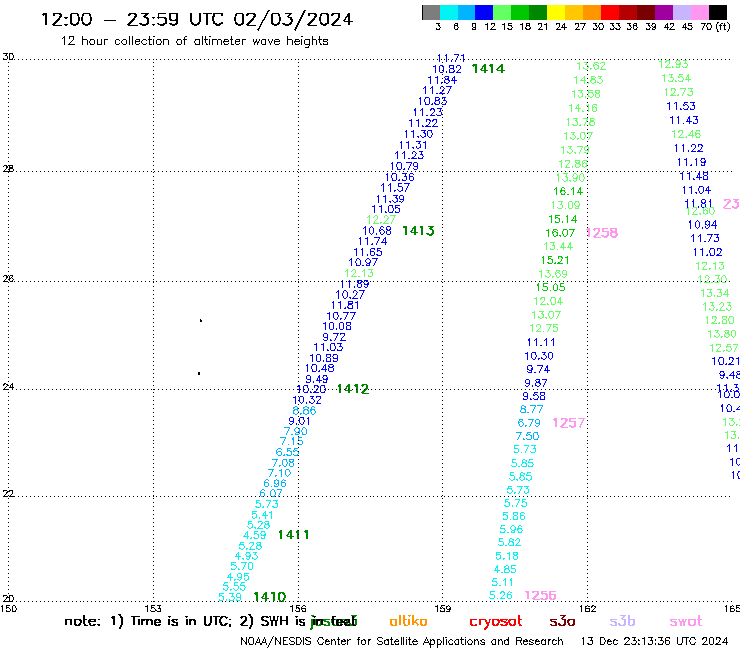
Task: Select the wave height value 6.07
Action: click(271, 494)
